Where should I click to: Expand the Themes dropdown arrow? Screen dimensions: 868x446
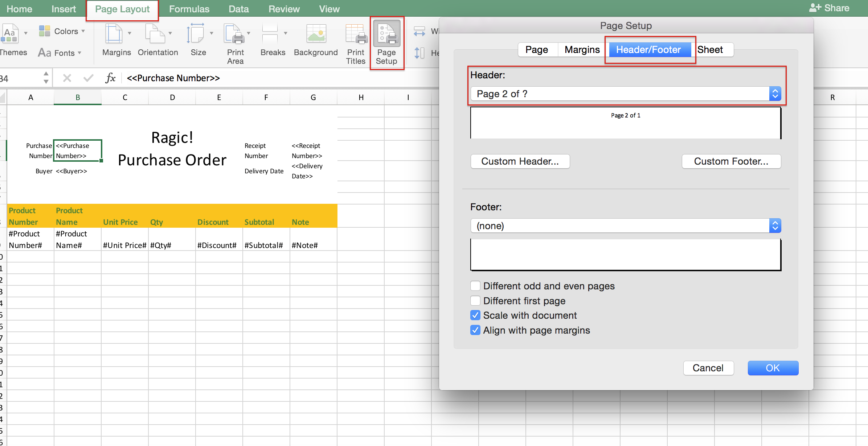click(x=26, y=33)
